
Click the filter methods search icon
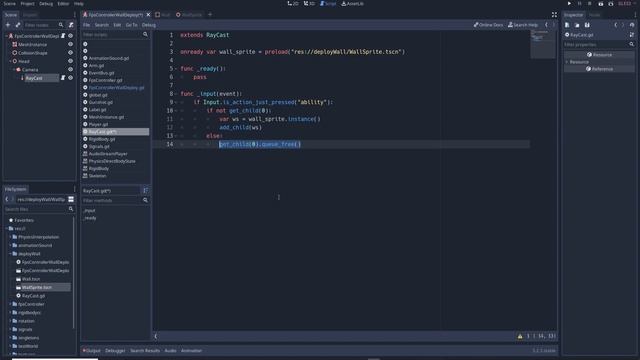145,200
